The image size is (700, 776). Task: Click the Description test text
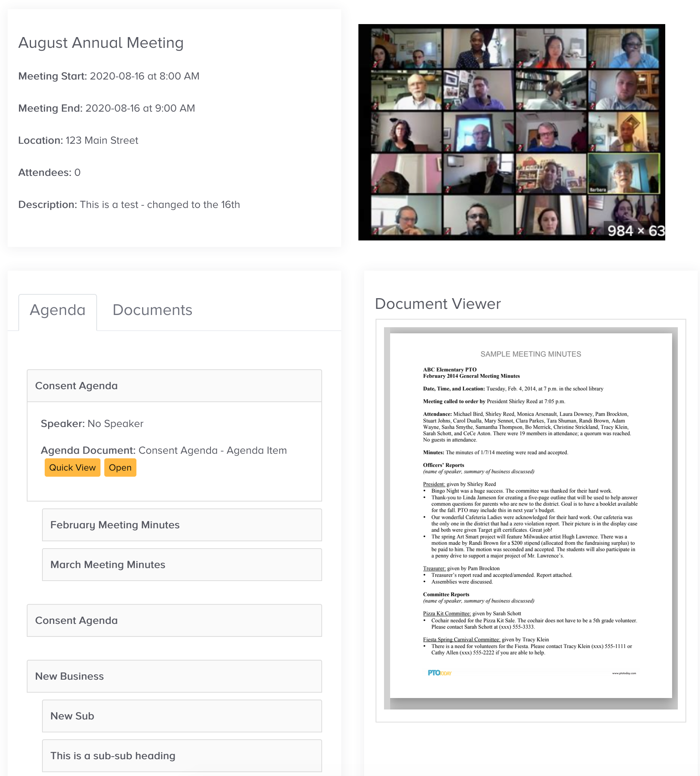point(129,205)
